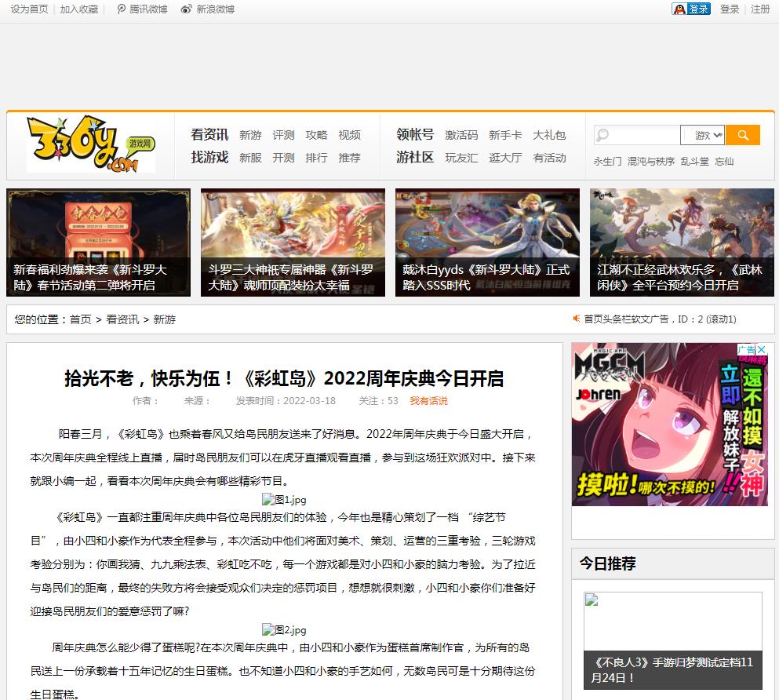Viewport: 779px width, 700px height.
Task: Open the 领帐号 menu
Action: tap(415, 135)
